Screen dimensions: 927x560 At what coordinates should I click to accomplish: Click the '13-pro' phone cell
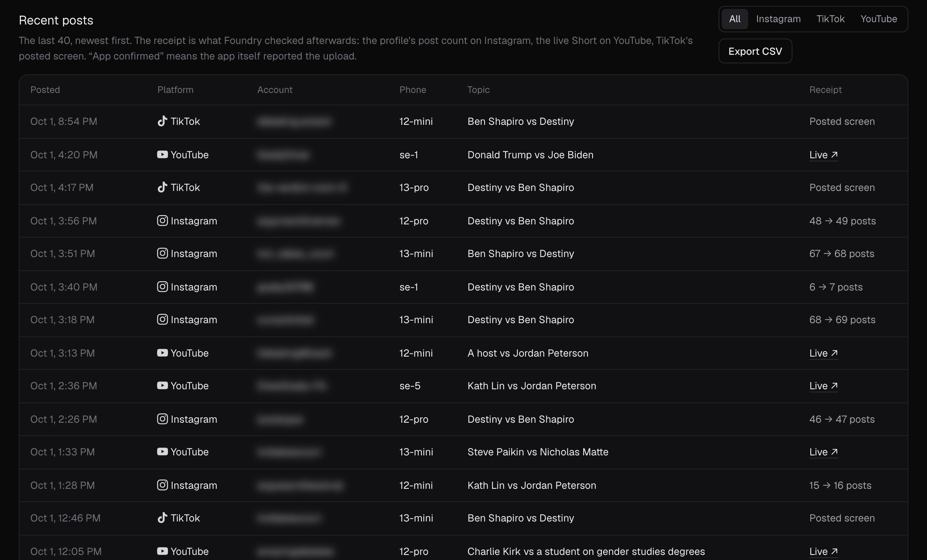pyautogui.click(x=414, y=187)
